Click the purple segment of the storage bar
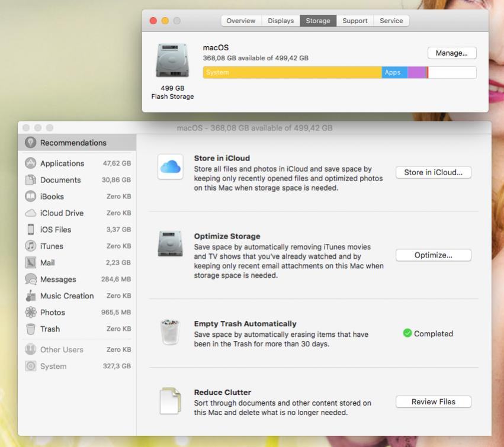The width and height of the screenshot is (504, 447). point(416,73)
